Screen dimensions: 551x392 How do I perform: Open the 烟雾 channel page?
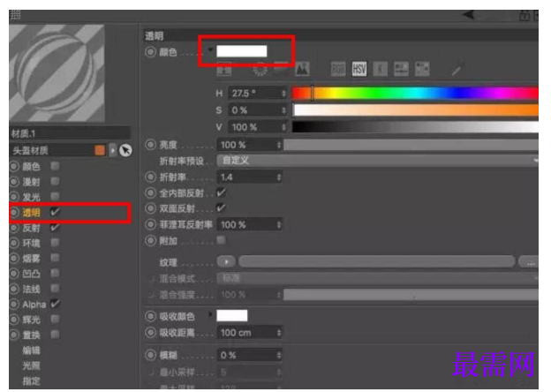[31, 259]
